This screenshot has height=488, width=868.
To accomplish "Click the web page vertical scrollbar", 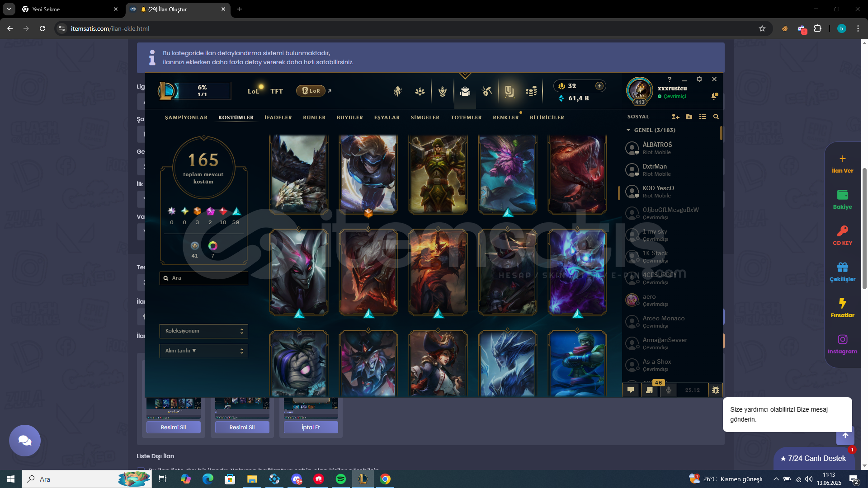I will tap(864, 228).
